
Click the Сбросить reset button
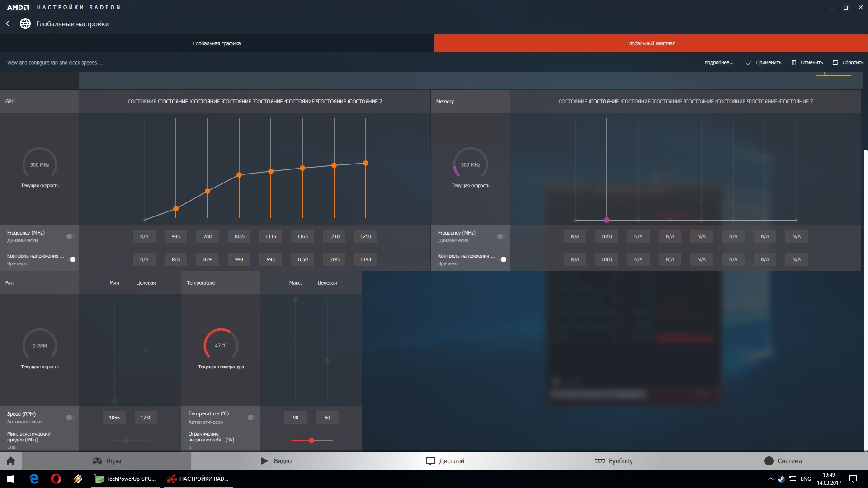848,62
